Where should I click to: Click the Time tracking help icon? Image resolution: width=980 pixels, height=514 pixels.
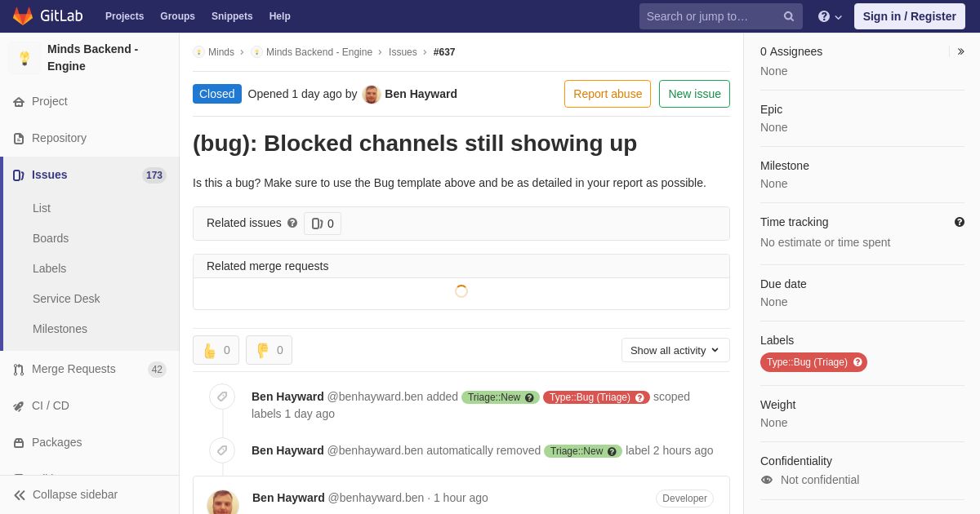[960, 222]
